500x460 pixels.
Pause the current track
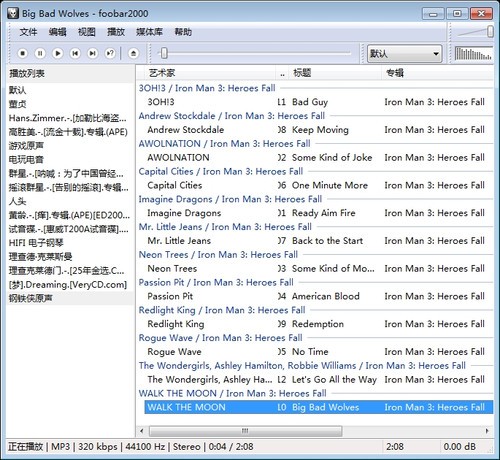[x=40, y=53]
